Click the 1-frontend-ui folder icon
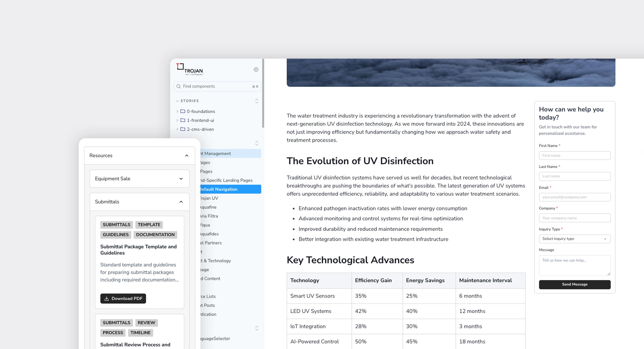 coord(183,120)
